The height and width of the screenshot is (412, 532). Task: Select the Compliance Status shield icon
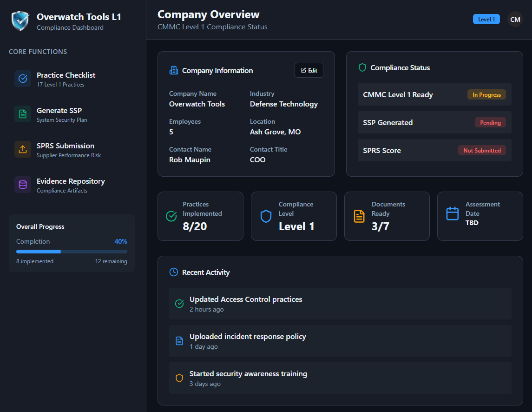coord(362,67)
